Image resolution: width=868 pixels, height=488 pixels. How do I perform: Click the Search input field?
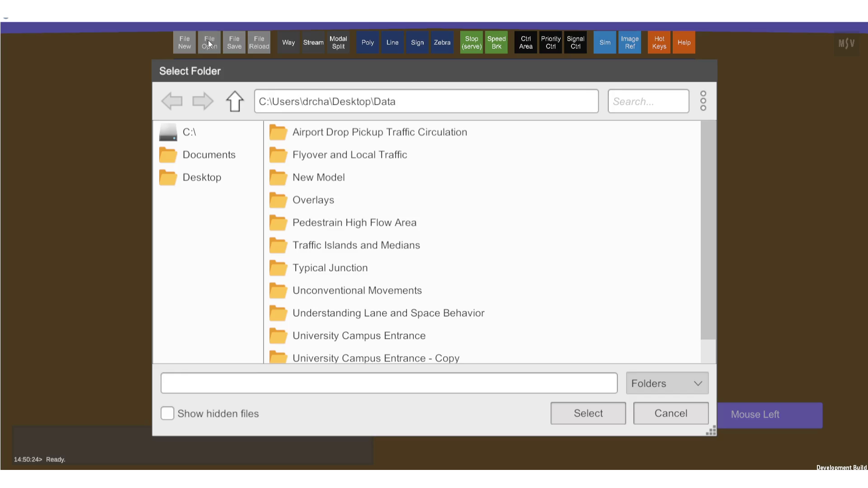click(648, 101)
